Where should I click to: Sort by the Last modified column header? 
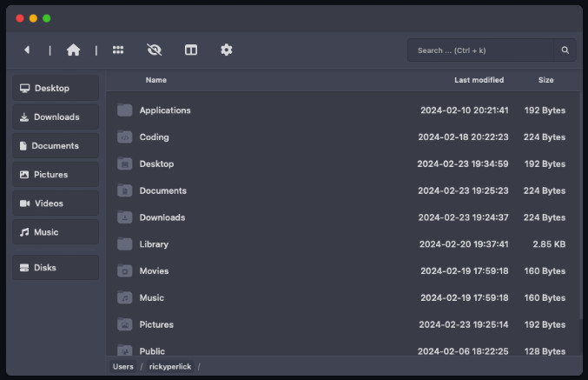pos(479,80)
